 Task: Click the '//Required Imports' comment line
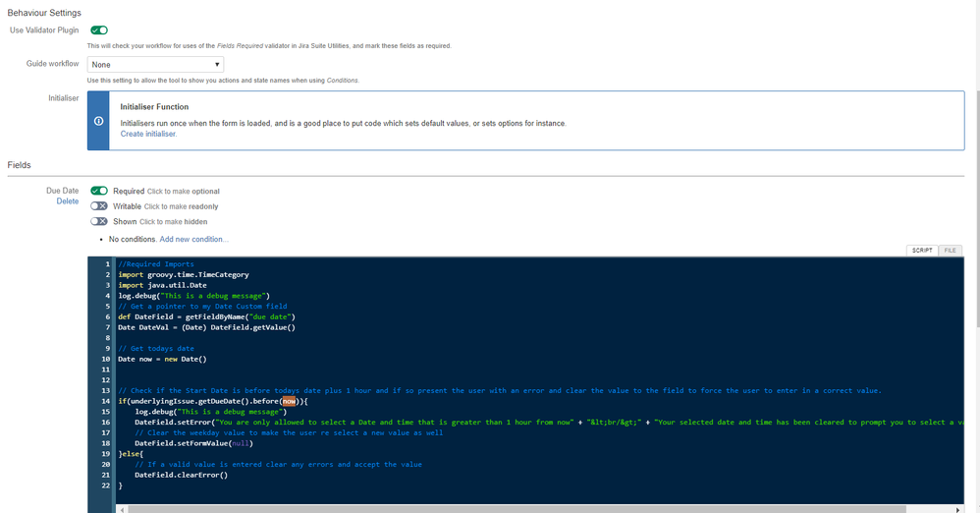click(156, 264)
